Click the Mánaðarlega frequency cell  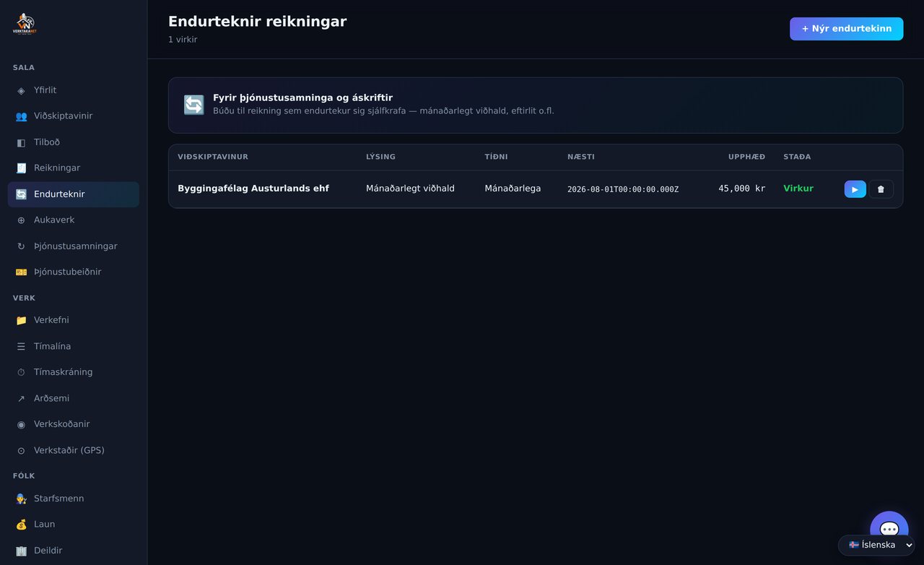click(x=513, y=189)
